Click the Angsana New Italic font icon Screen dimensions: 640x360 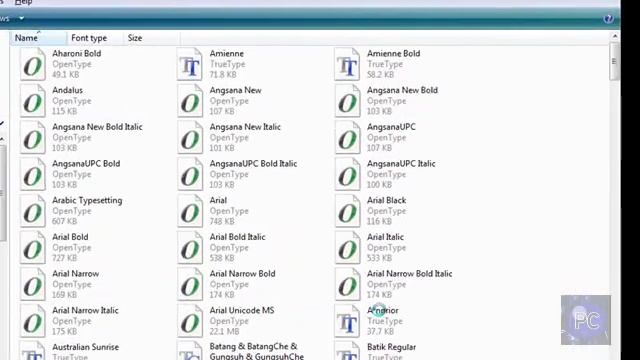click(190, 138)
